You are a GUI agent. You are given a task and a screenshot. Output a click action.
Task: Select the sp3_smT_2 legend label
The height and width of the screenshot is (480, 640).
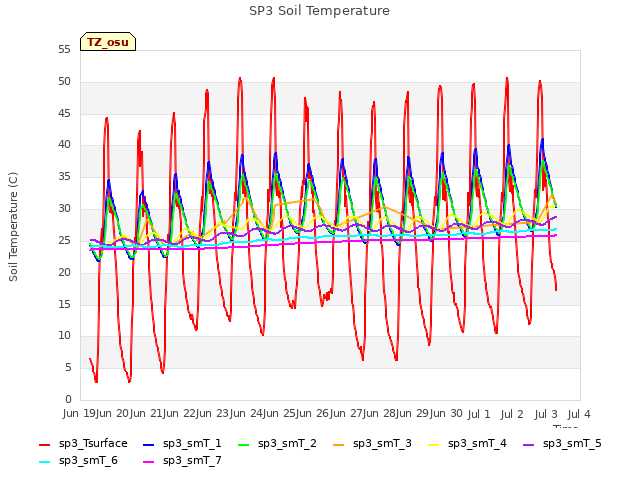pyautogui.click(x=287, y=444)
